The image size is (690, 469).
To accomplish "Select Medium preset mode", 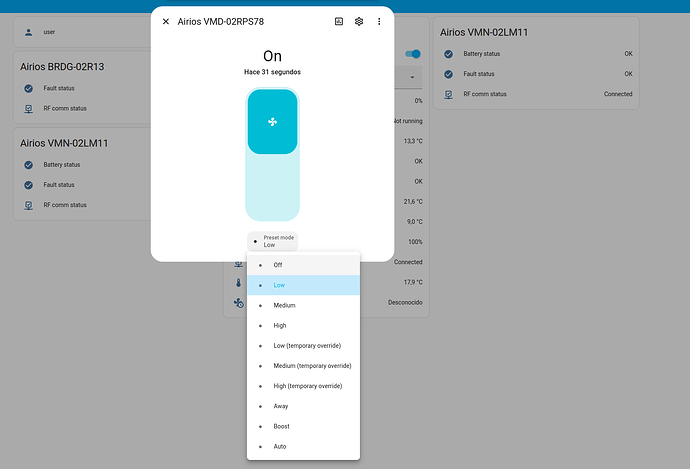I will click(303, 305).
